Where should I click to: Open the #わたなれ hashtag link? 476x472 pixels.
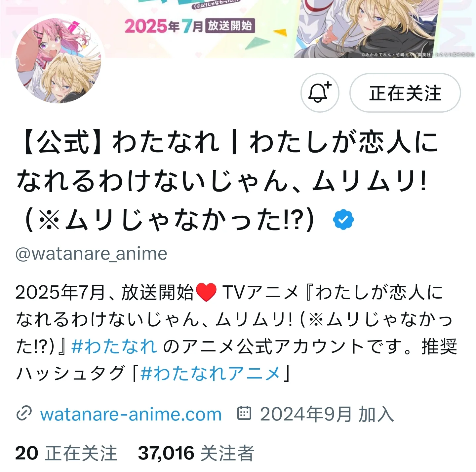coord(114,346)
